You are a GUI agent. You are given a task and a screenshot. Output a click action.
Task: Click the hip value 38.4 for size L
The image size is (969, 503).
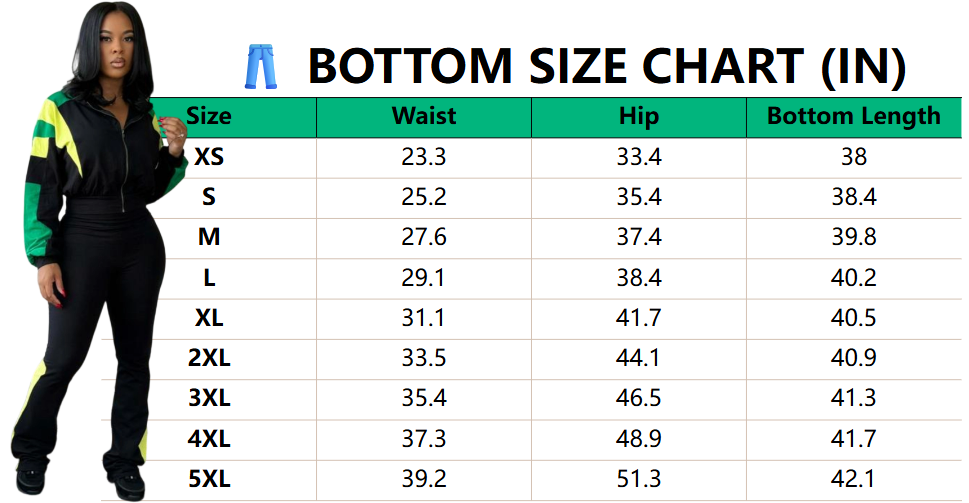point(638,278)
